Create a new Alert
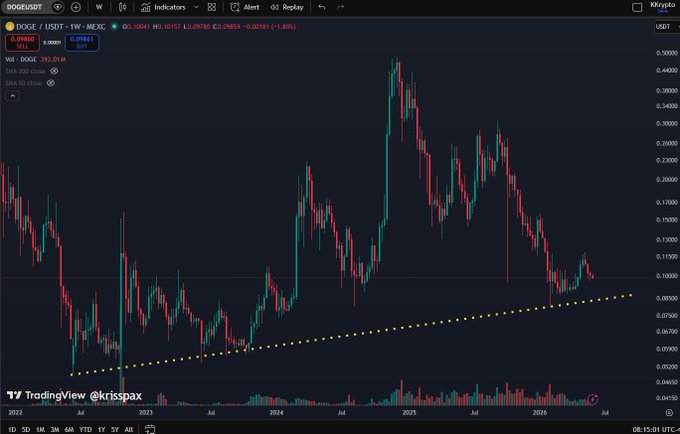The image size is (680, 434). coord(245,7)
